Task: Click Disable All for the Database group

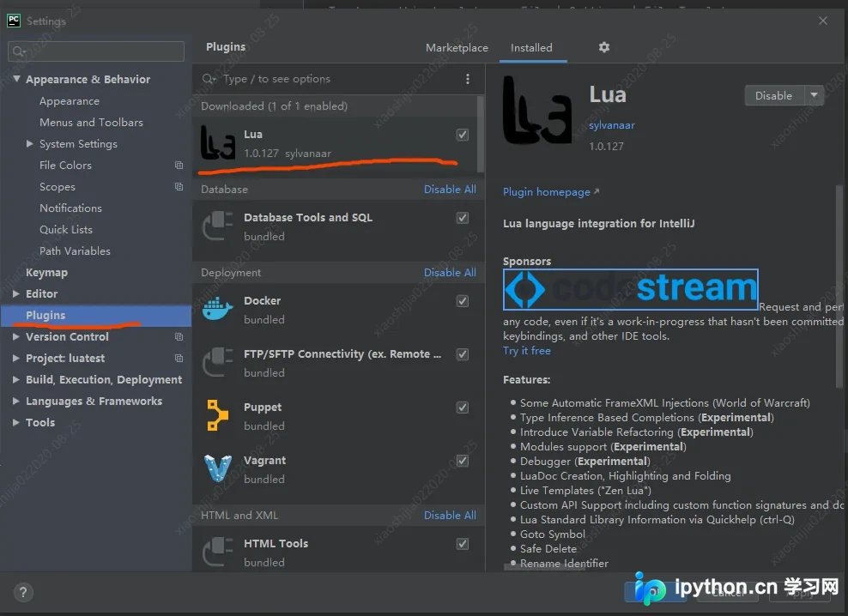Action: 450,190
